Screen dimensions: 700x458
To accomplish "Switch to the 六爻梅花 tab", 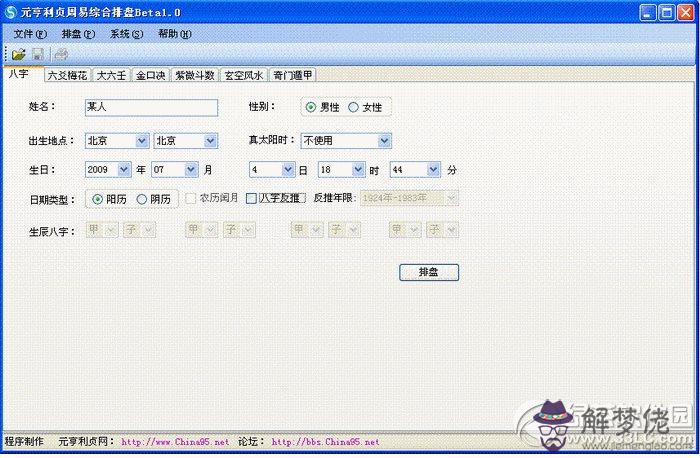I will (67, 75).
